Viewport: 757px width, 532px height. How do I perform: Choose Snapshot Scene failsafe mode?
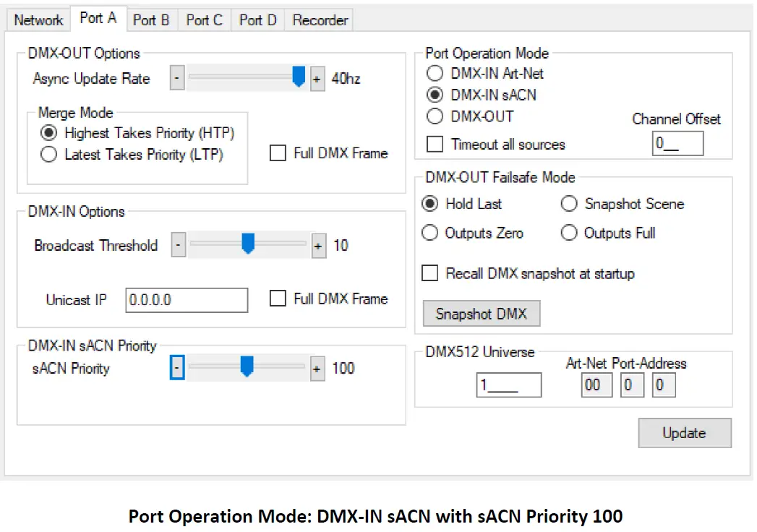pyautogui.click(x=569, y=204)
